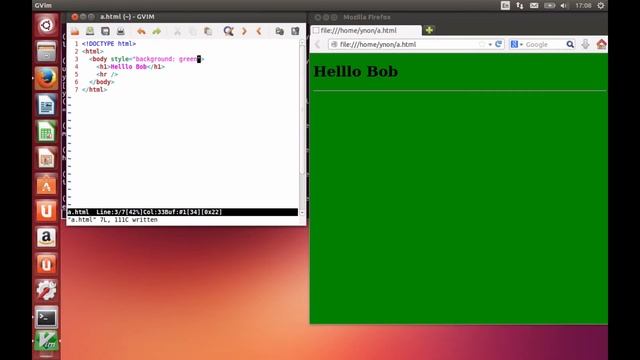The height and width of the screenshot is (360, 640).
Task: Print the file using GVim printer icon
Action: coord(120,31)
